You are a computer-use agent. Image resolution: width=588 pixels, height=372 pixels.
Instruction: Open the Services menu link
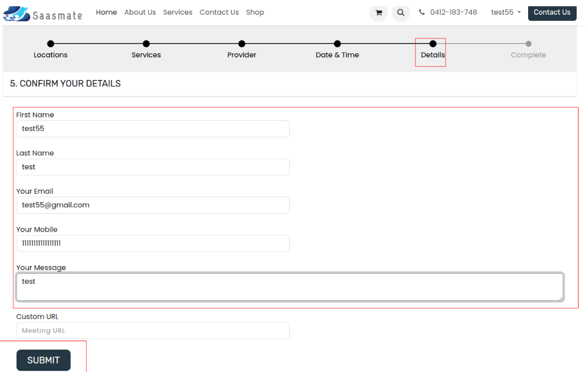(x=178, y=12)
